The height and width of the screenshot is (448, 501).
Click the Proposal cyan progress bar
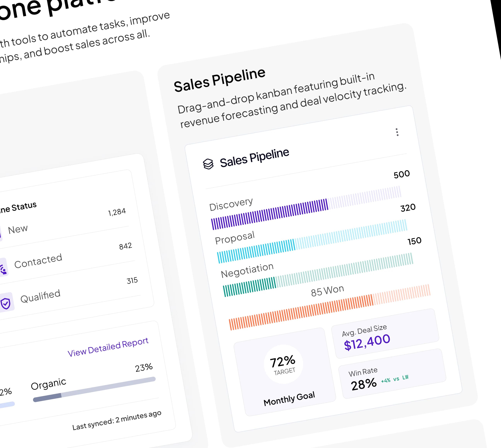click(312, 241)
